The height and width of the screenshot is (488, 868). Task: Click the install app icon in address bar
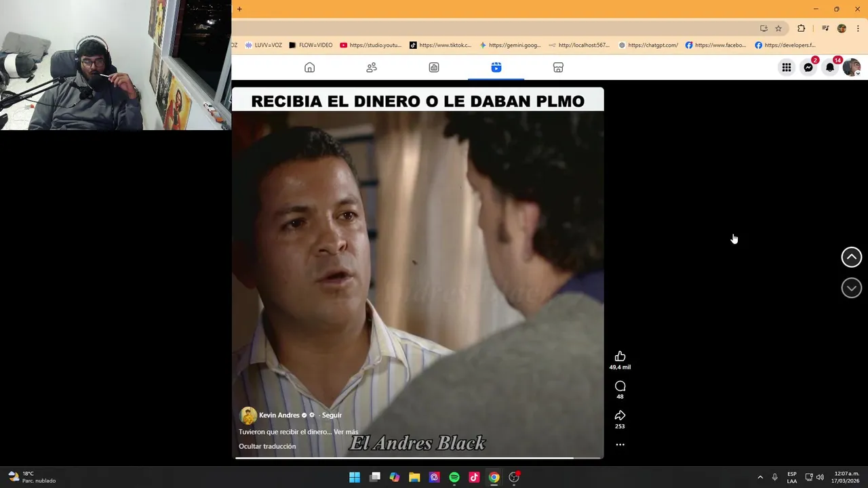coord(764,28)
